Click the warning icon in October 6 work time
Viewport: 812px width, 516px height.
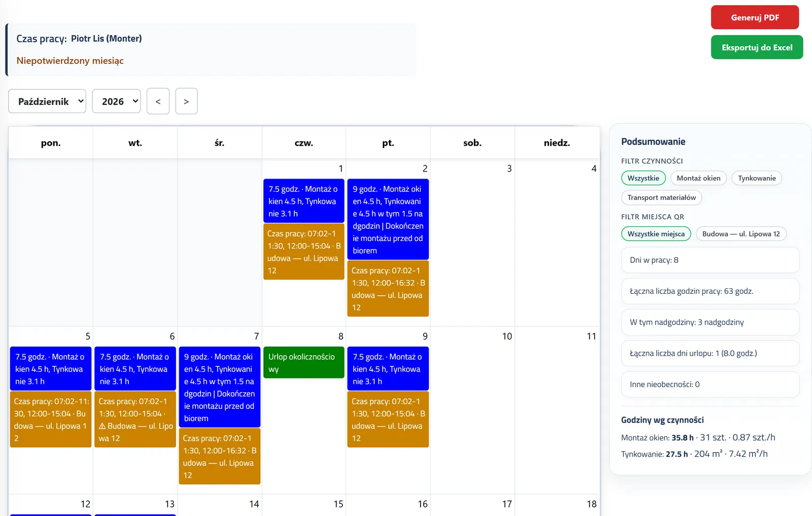[x=102, y=426]
